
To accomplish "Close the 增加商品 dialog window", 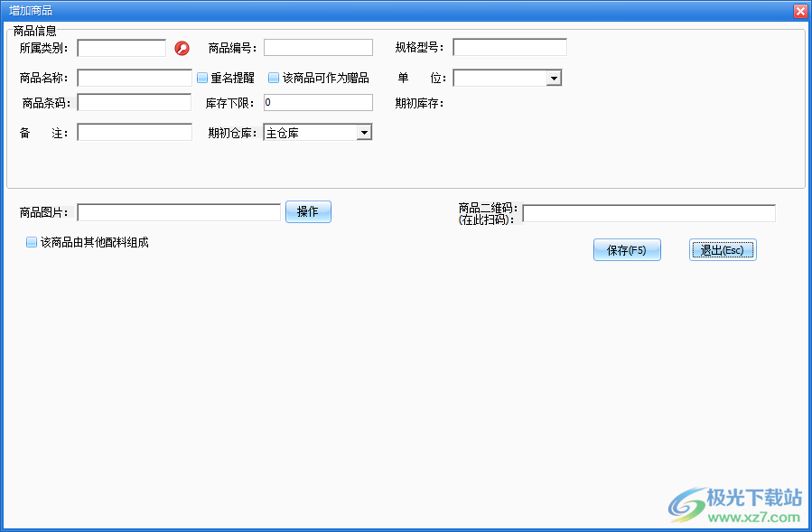I will [800, 10].
